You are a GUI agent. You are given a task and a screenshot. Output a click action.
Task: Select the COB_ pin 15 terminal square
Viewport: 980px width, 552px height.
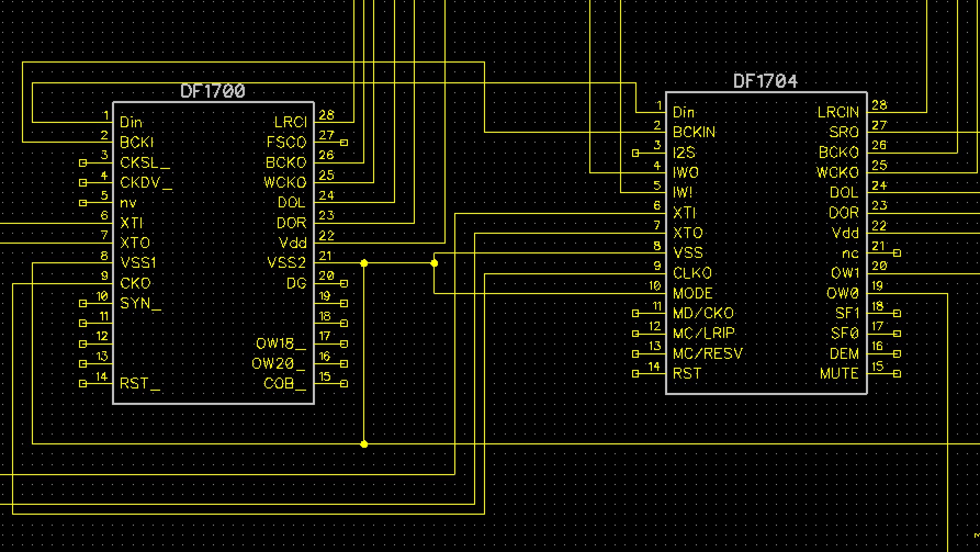click(x=344, y=384)
